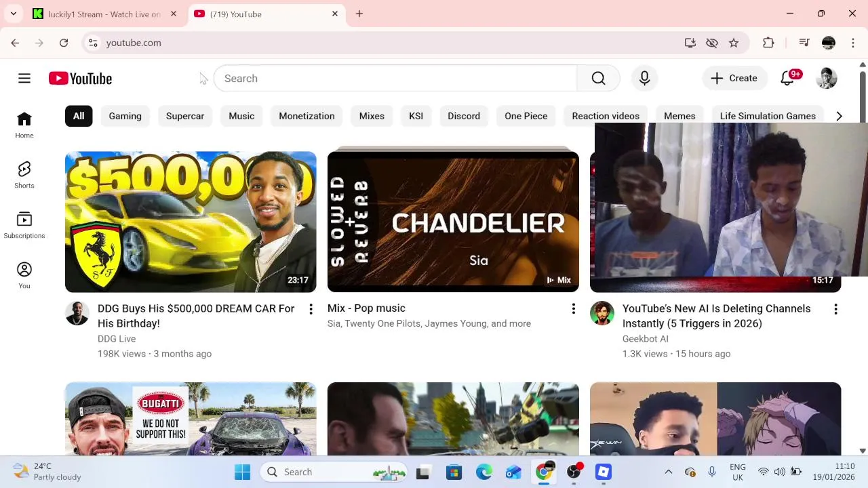Switch to luckily1 Stream tab
The width and height of the screenshot is (868, 488).
coord(104,14)
